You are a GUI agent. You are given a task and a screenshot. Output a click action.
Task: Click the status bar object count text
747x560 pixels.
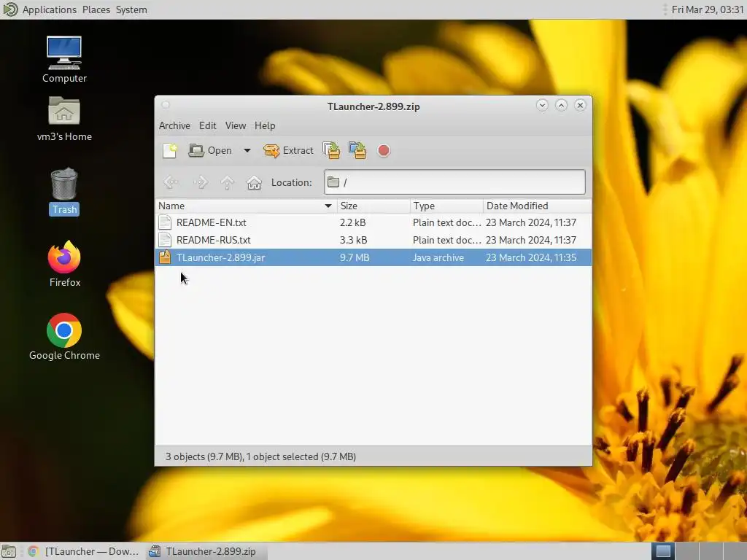(260, 456)
